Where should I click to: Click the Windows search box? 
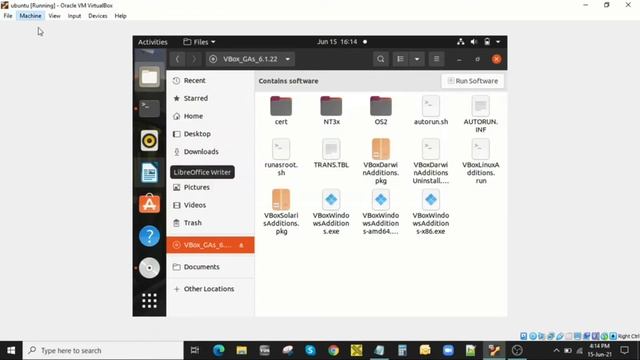click(x=103, y=350)
